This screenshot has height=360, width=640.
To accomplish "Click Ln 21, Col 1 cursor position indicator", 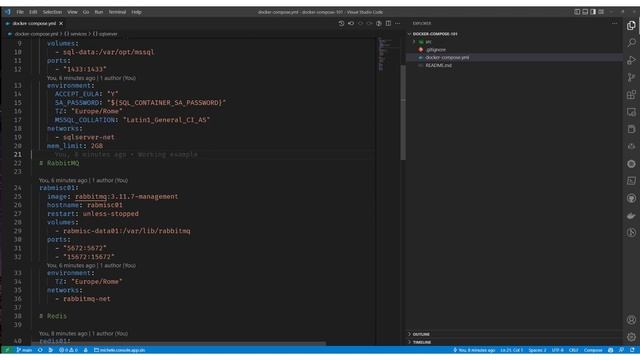I will click(511, 350).
